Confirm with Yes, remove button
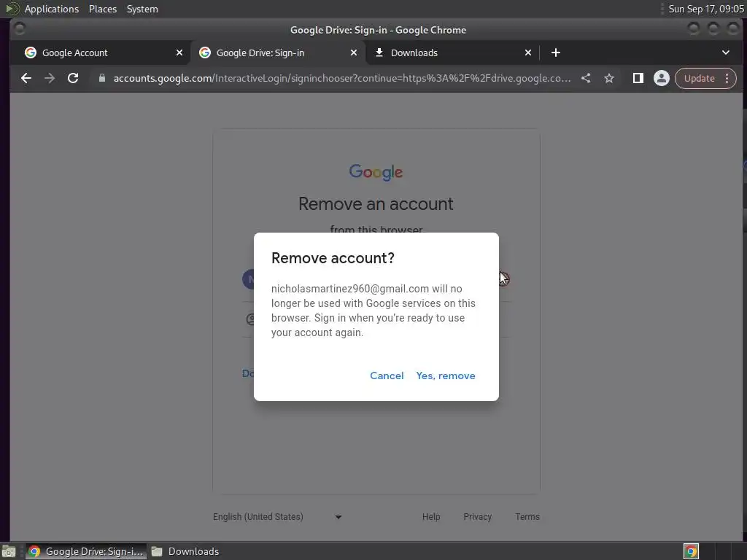This screenshot has width=747, height=560. (446, 376)
